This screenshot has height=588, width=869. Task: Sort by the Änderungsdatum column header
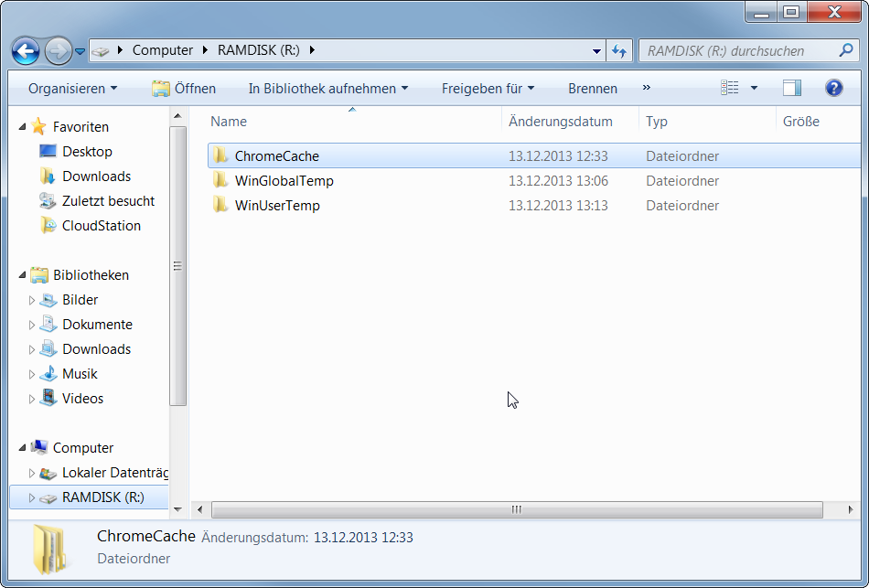click(560, 122)
